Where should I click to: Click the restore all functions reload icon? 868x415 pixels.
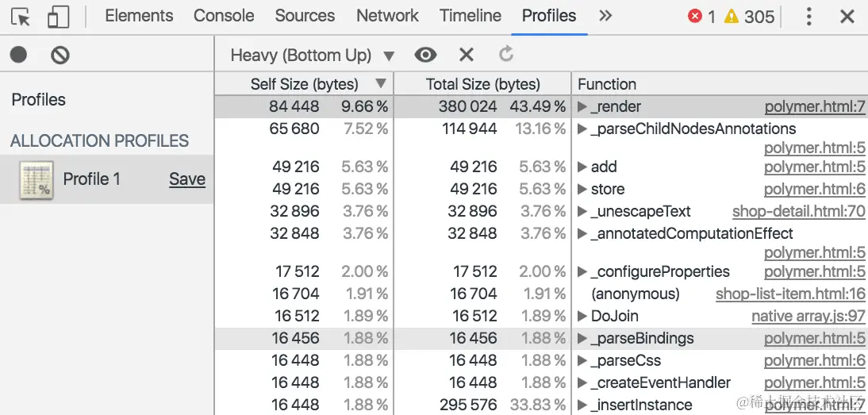[506, 55]
